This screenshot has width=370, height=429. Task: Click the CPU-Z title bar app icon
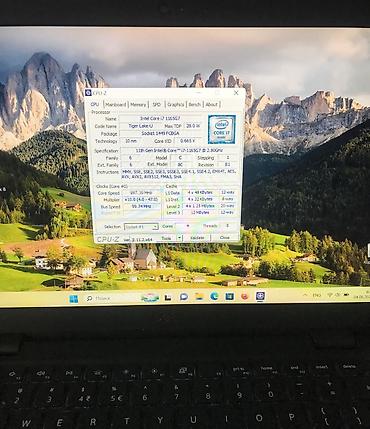click(x=88, y=93)
